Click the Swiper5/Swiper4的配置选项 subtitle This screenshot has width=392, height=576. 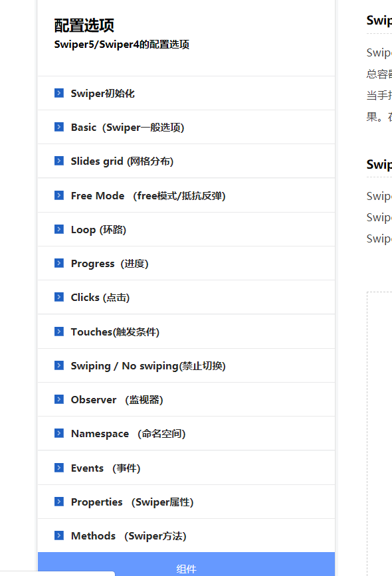coord(122,45)
